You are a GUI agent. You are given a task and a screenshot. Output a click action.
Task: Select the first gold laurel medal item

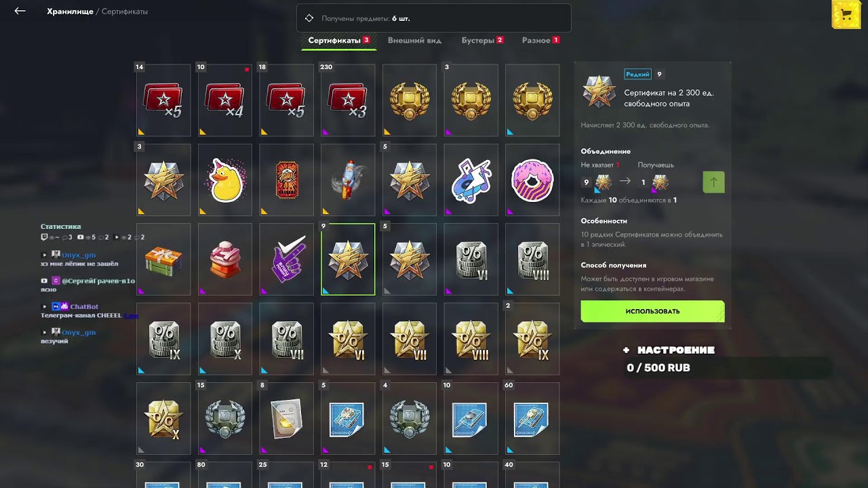(x=410, y=100)
